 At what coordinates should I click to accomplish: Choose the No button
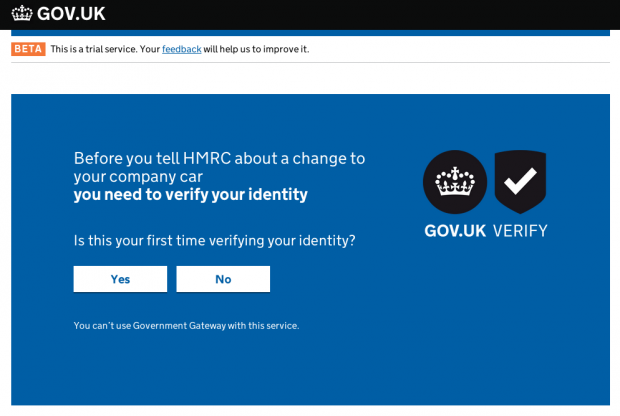[223, 279]
